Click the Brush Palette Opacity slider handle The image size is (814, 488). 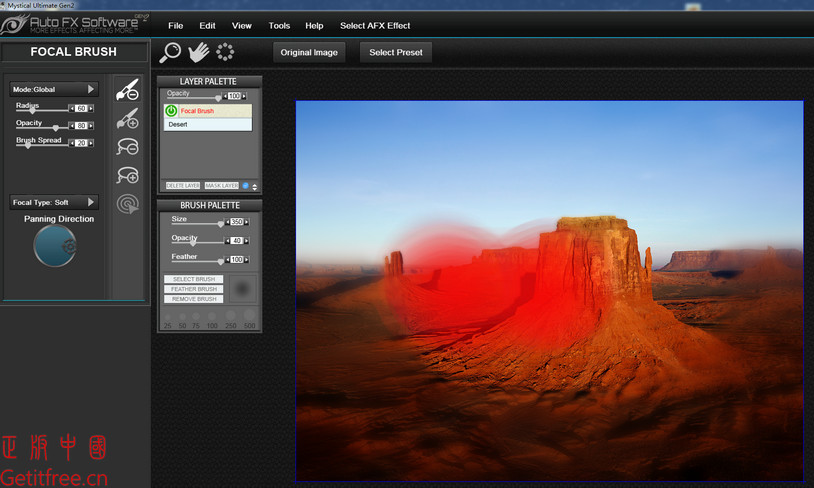tap(193, 242)
